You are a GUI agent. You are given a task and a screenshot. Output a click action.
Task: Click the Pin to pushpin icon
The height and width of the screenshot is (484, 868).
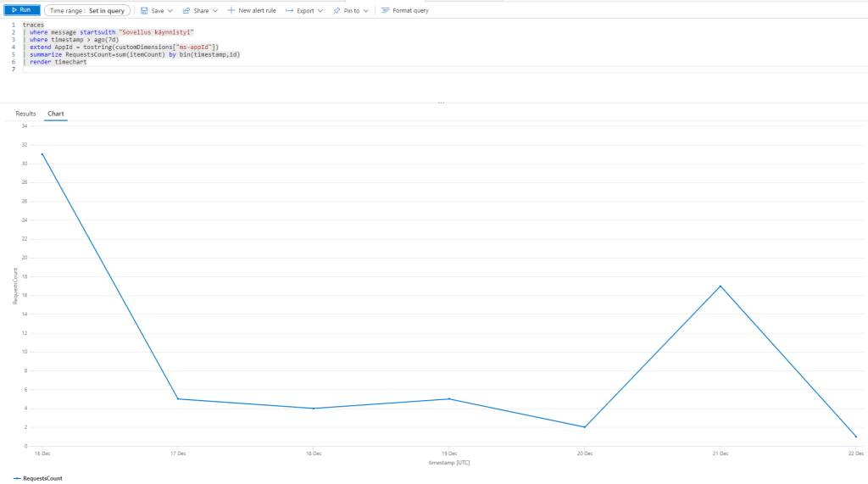point(337,10)
